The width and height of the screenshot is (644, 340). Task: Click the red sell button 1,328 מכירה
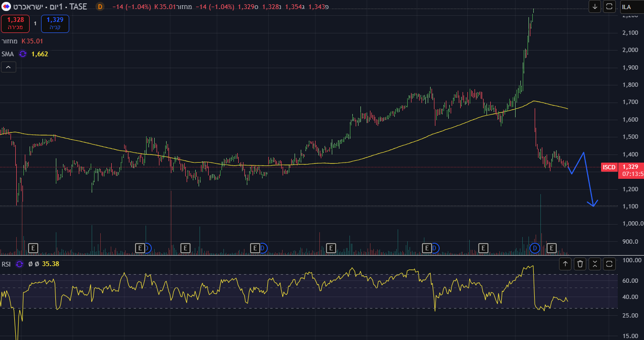pos(15,23)
